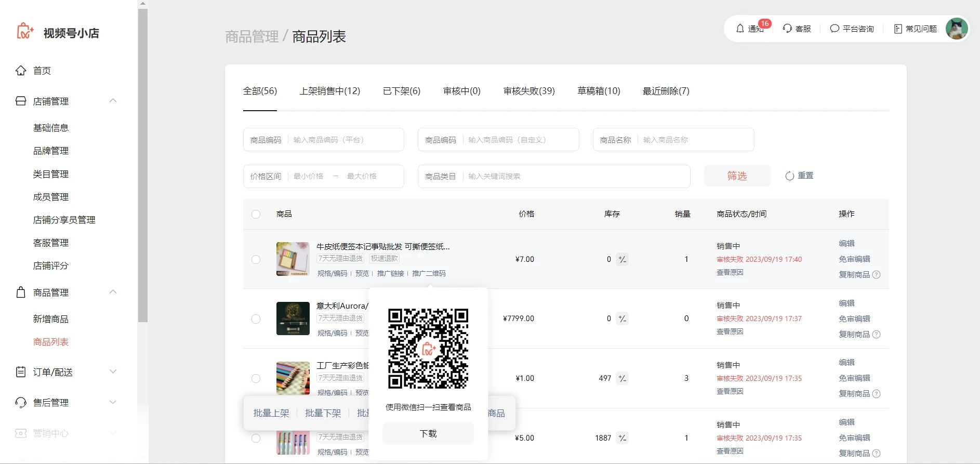
Task: Open the 商品类目 keyword search field
Action: (554, 176)
